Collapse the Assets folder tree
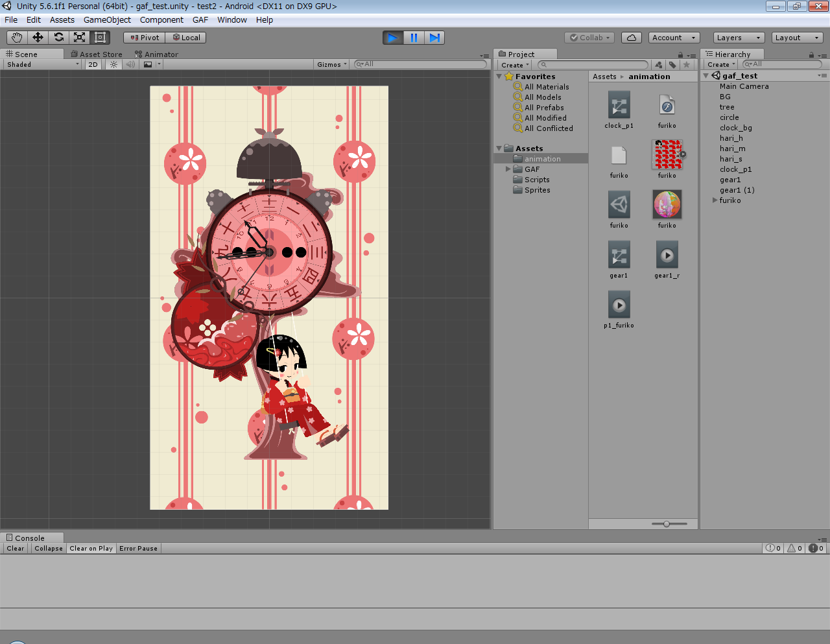 click(499, 149)
